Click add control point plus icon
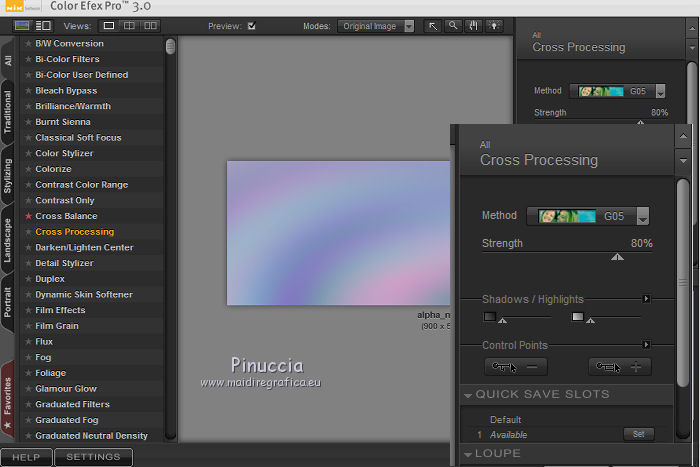This screenshot has width=700, height=467. 620,367
